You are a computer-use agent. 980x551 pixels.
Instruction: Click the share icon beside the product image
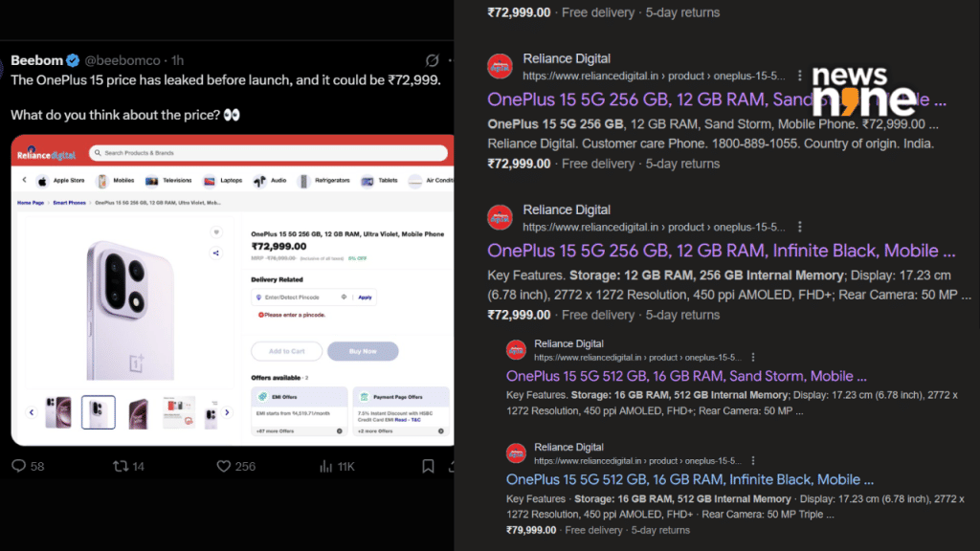point(215,252)
